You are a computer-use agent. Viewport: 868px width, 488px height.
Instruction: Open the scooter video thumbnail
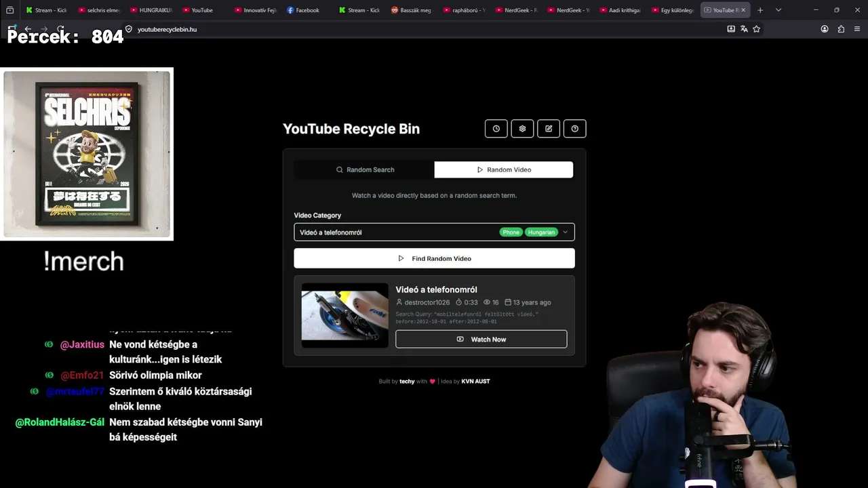pos(344,315)
